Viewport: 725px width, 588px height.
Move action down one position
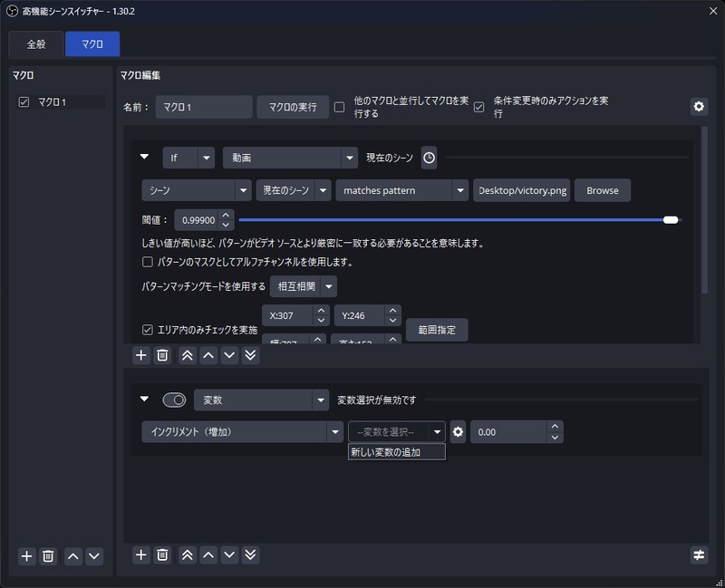pos(229,554)
